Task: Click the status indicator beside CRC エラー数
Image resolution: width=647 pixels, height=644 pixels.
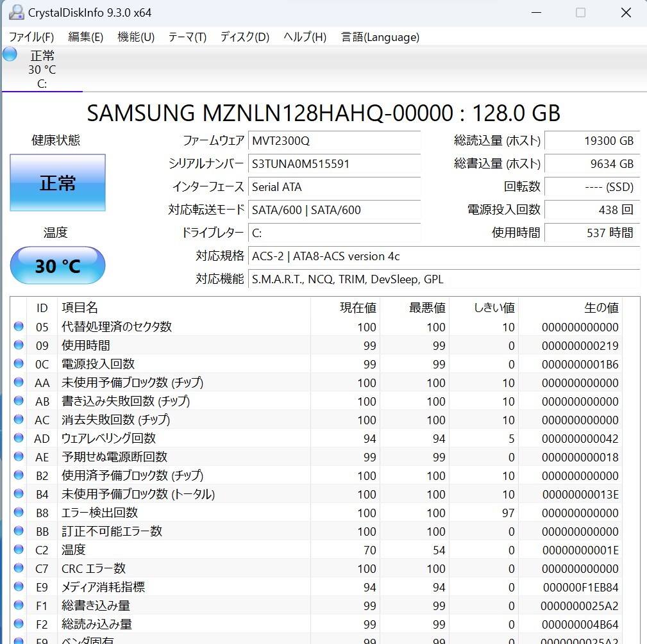Action: pyautogui.click(x=18, y=568)
